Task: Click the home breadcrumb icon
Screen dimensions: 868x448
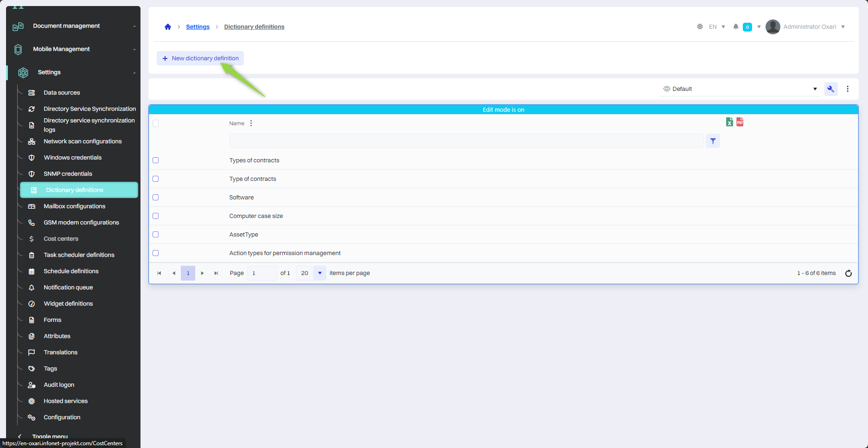Action: tap(168, 27)
